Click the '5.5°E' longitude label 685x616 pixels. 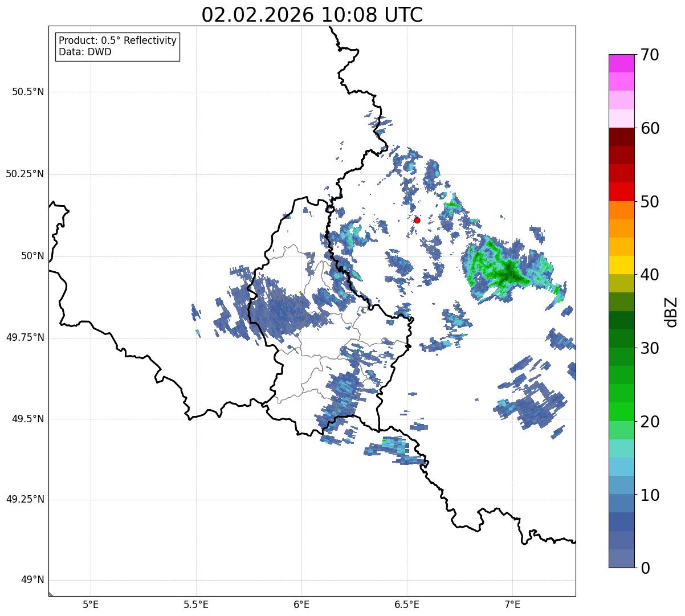coord(196,605)
